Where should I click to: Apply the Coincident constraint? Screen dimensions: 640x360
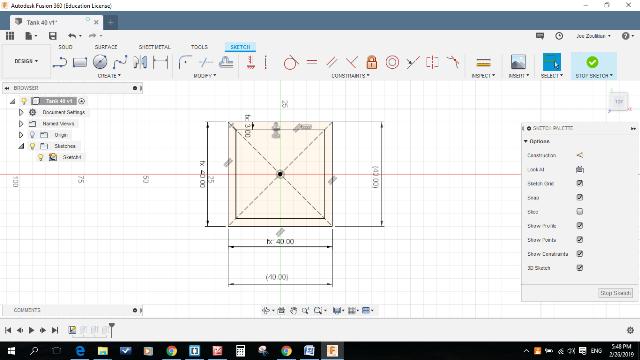click(266, 62)
